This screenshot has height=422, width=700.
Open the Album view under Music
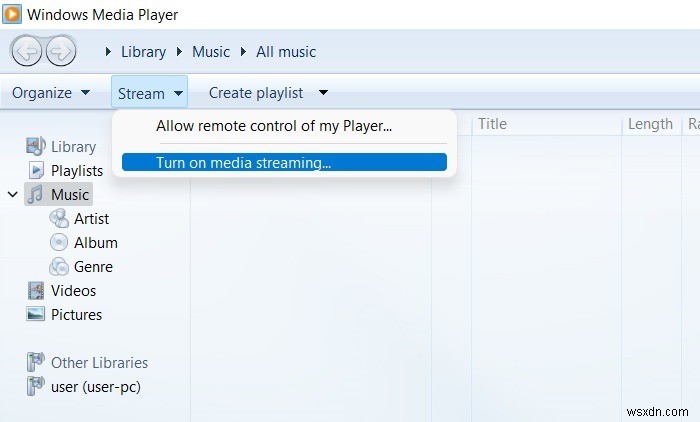pyautogui.click(x=96, y=242)
